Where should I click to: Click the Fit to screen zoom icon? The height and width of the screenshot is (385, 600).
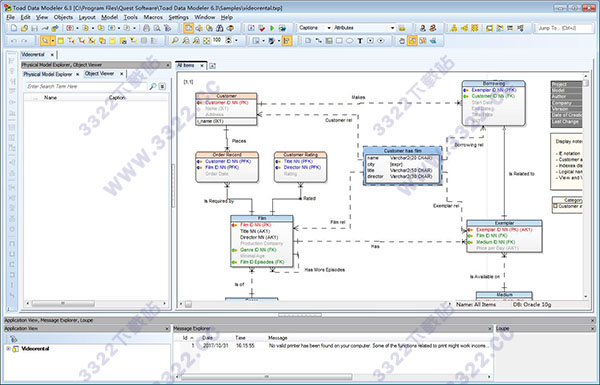point(206,41)
